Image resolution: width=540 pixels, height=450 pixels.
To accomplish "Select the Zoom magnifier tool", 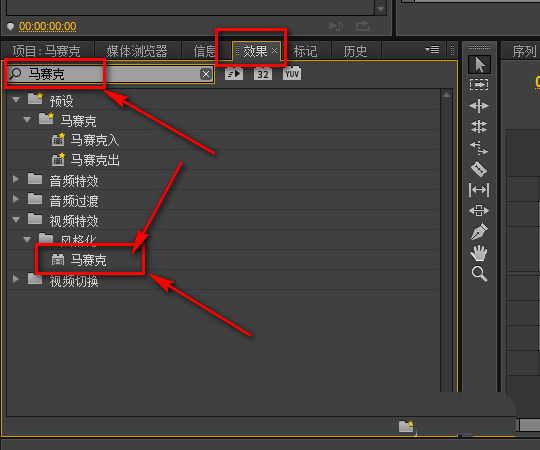I will pos(479,274).
